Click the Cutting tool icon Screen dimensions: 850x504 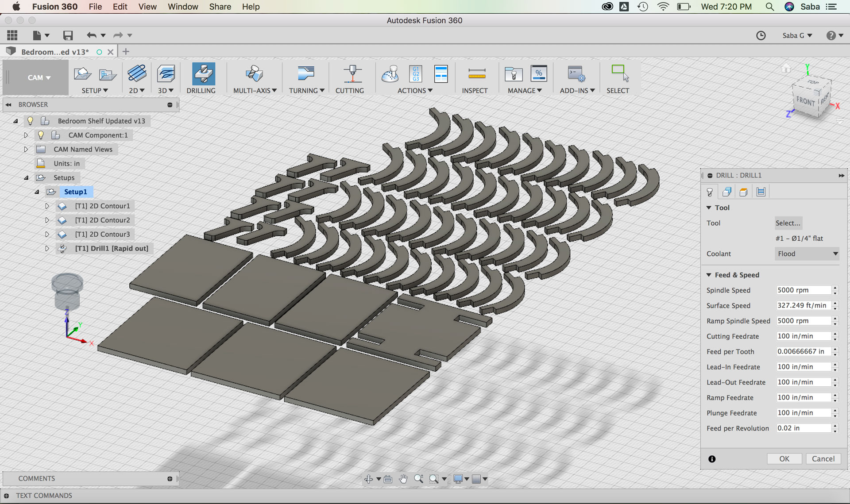[352, 74]
